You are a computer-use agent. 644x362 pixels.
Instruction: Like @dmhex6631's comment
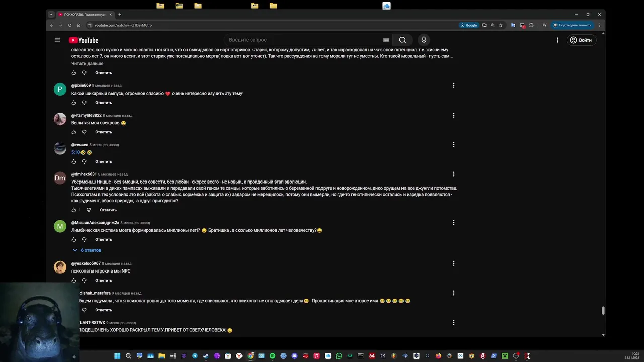coord(74,210)
